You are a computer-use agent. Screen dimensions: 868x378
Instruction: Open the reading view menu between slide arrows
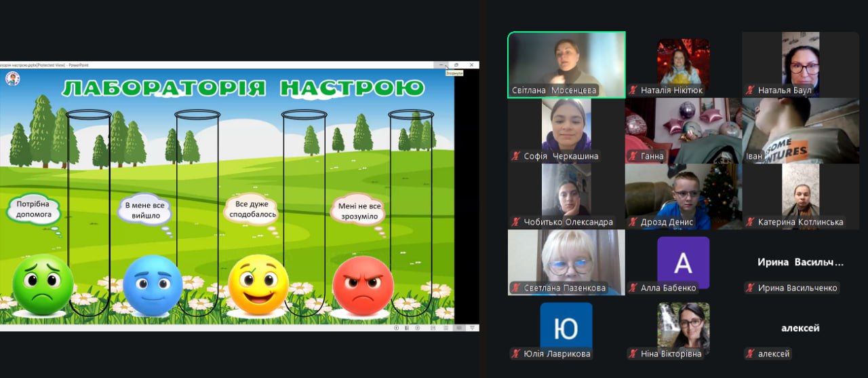407,328
